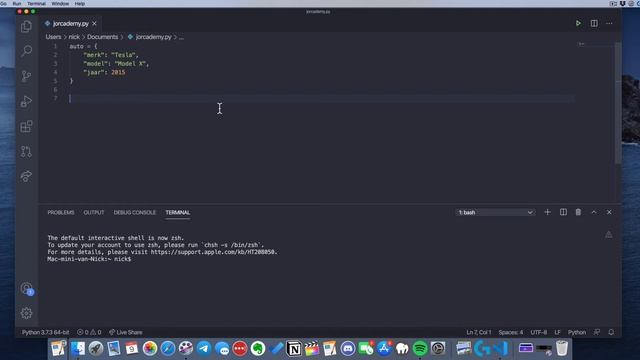Open Evernote from the Dock
The width and height of the screenshot is (640, 360).
(258, 349)
